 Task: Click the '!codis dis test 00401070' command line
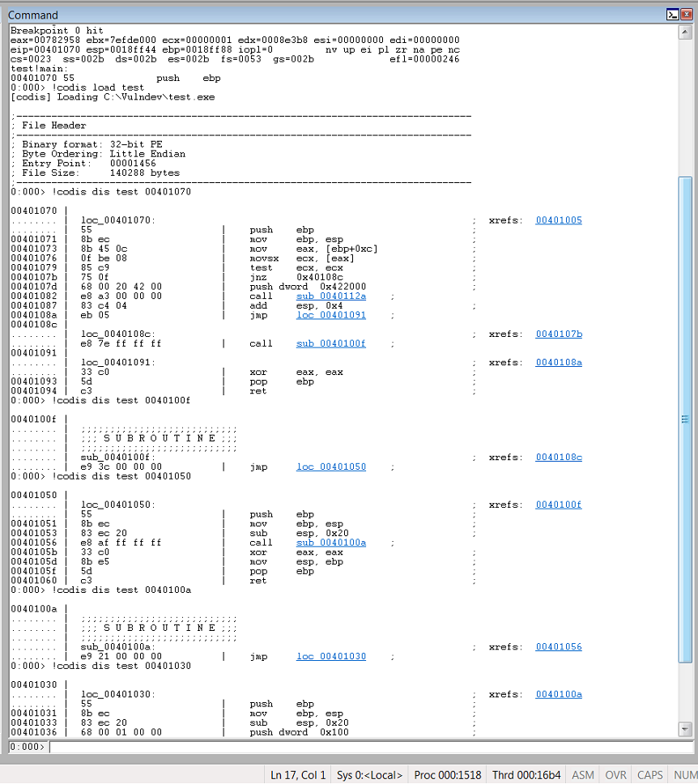click(x=121, y=191)
